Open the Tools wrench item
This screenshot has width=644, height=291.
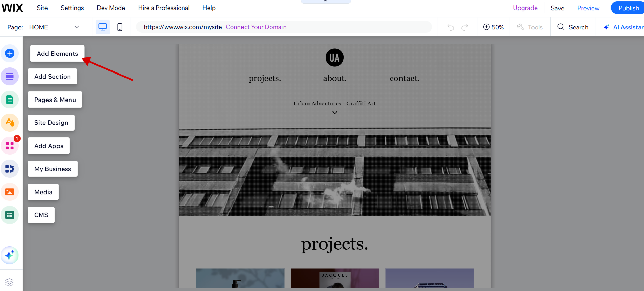click(530, 27)
